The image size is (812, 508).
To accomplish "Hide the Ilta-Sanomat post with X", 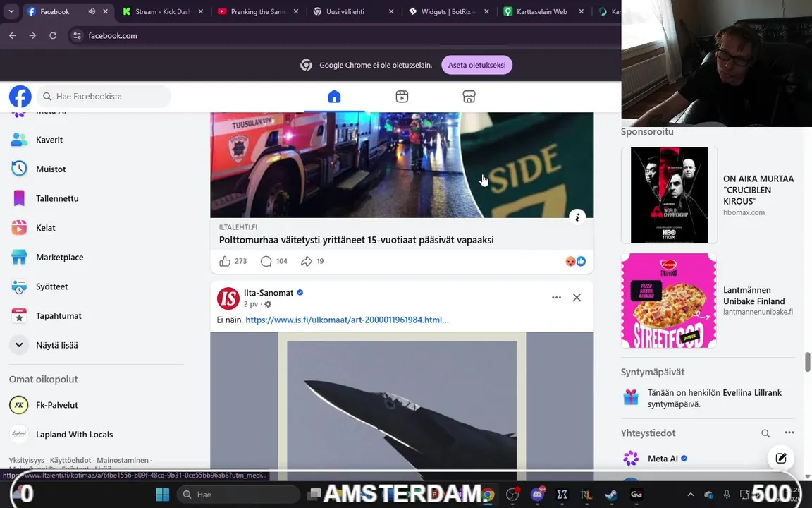I will 577,298.
